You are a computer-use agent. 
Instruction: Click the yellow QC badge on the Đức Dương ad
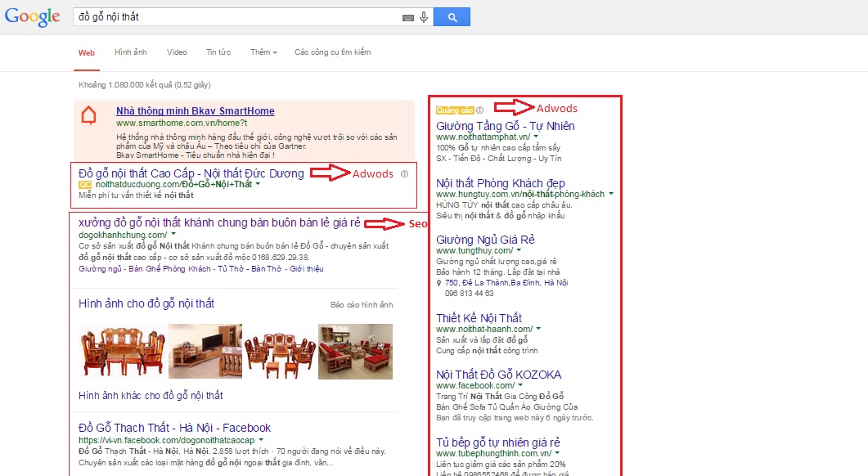[83, 184]
